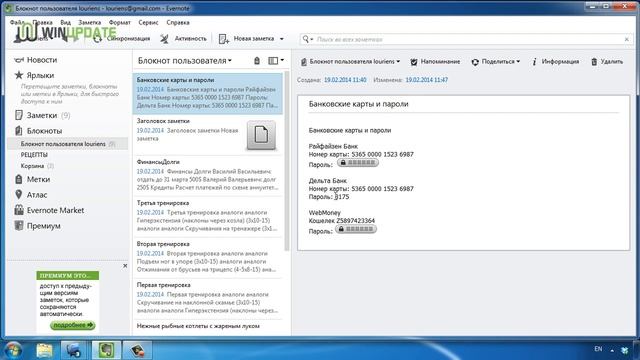
Task: Select note Первая тренировка
Action: [208, 299]
